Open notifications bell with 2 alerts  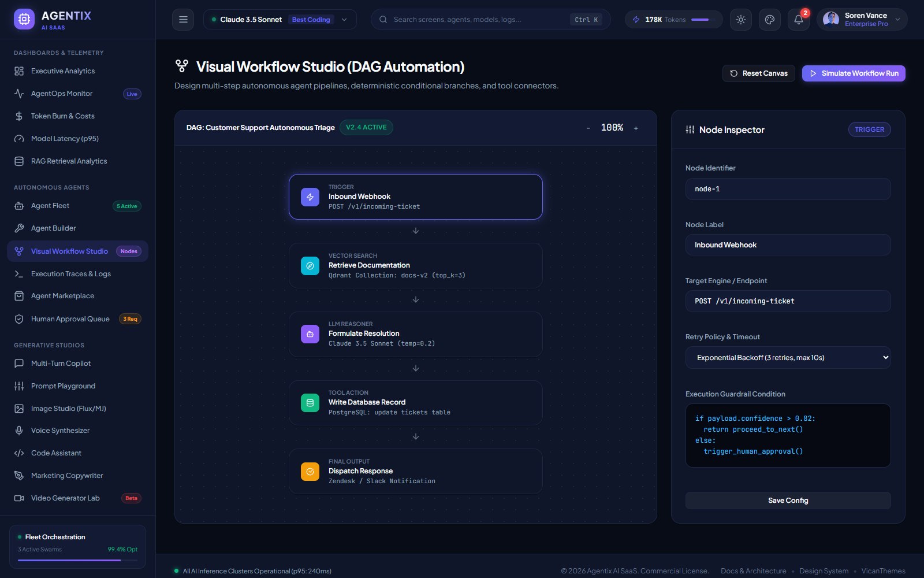pyautogui.click(x=799, y=20)
